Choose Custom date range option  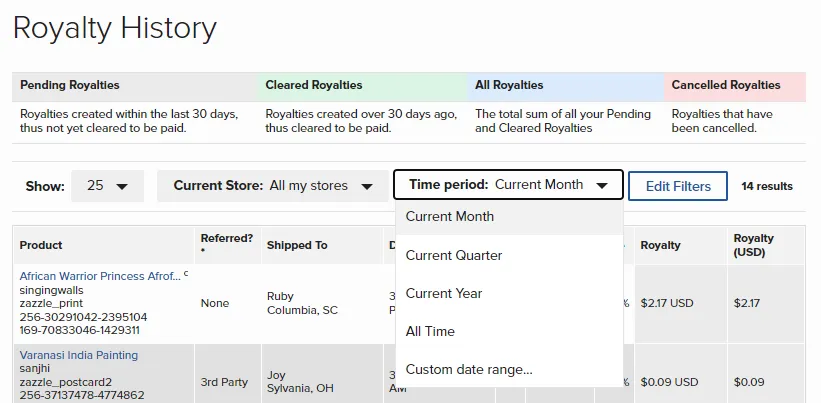coord(509,370)
